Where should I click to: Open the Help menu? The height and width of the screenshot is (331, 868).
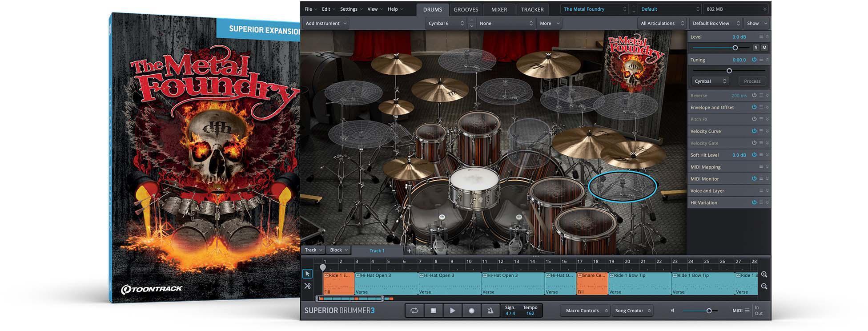(x=395, y=9)
